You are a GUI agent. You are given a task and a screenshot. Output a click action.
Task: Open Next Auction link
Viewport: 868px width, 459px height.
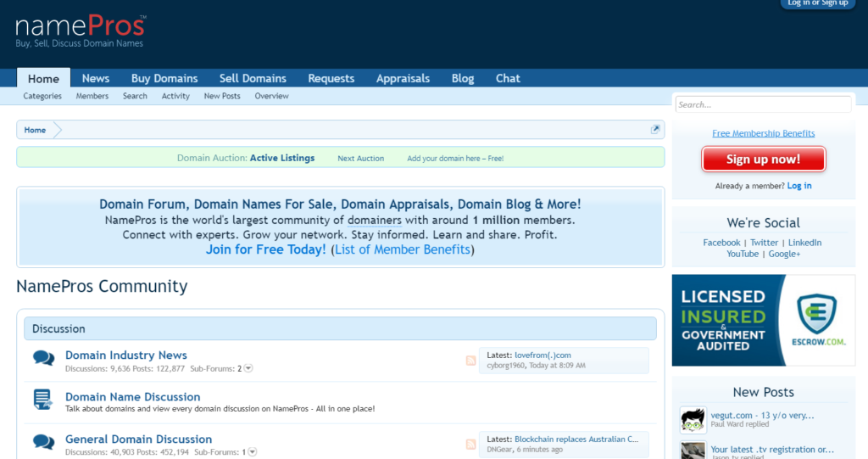361,158
